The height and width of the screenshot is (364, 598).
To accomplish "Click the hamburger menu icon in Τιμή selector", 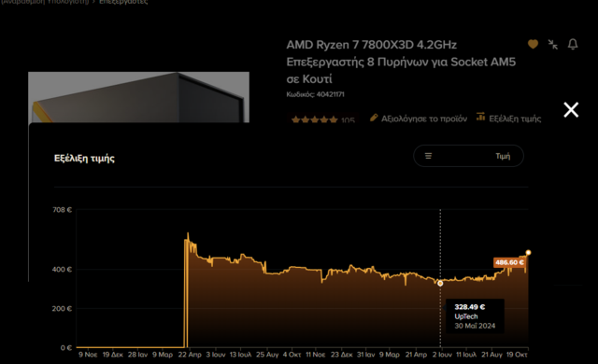I will [x=428, y=156].
